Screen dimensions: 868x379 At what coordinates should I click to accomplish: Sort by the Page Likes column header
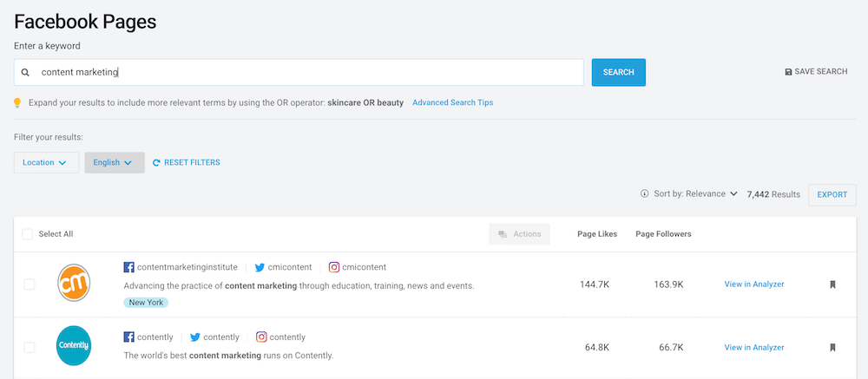[597, 234]
